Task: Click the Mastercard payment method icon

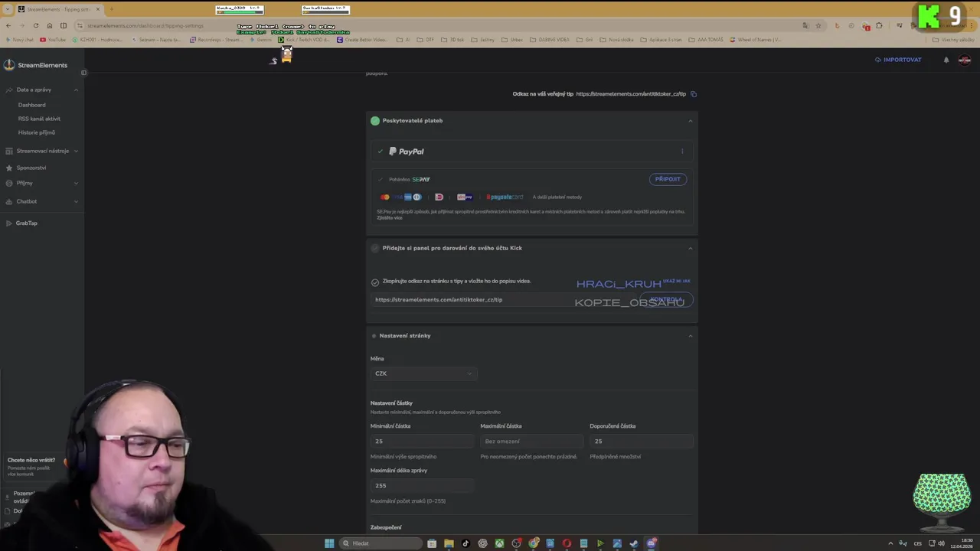Action: pyautogui.click(x=385, y=197)
